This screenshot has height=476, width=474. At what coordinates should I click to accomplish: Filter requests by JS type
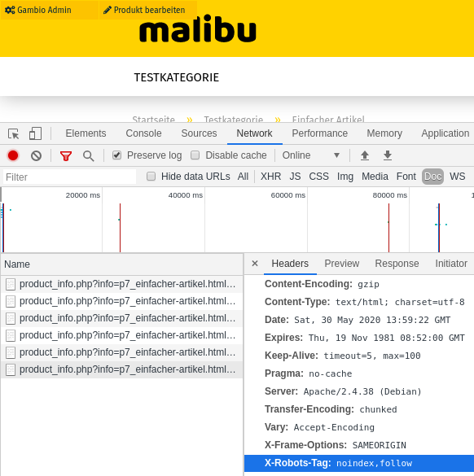click(x=295, y=177)
